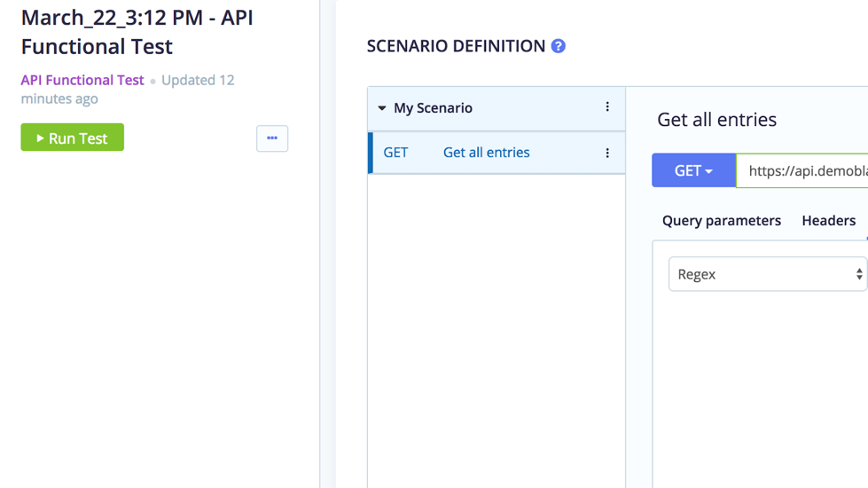
Task: Open the My Scenario three-dot options menu
Action: pyautogui.click(x=607, y=106)
